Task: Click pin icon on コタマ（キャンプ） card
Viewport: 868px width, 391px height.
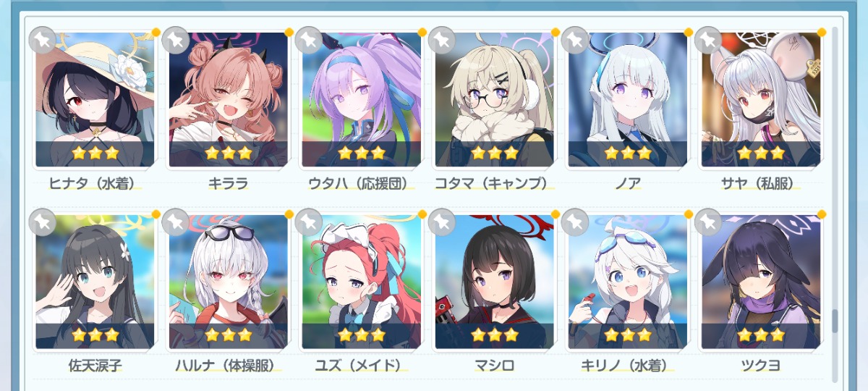Action: [x=441, y=41]
